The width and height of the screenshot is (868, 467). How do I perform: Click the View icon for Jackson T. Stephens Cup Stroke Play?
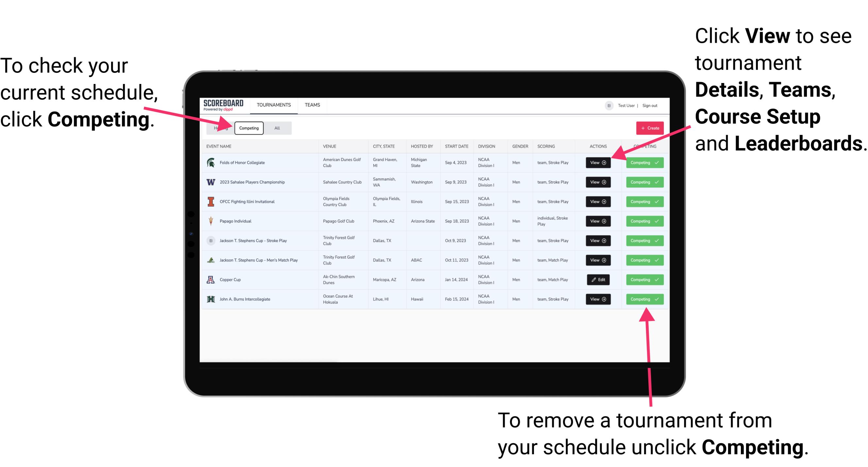point(598,241)
